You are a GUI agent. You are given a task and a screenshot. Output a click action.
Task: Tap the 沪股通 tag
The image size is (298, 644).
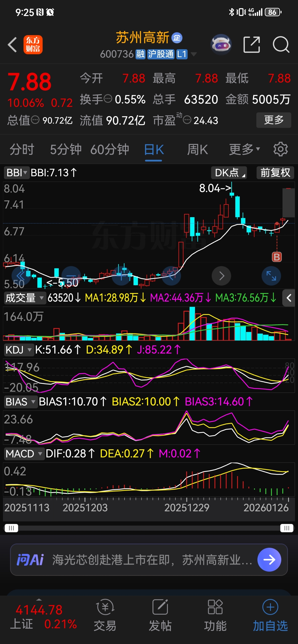pos(161,54)
